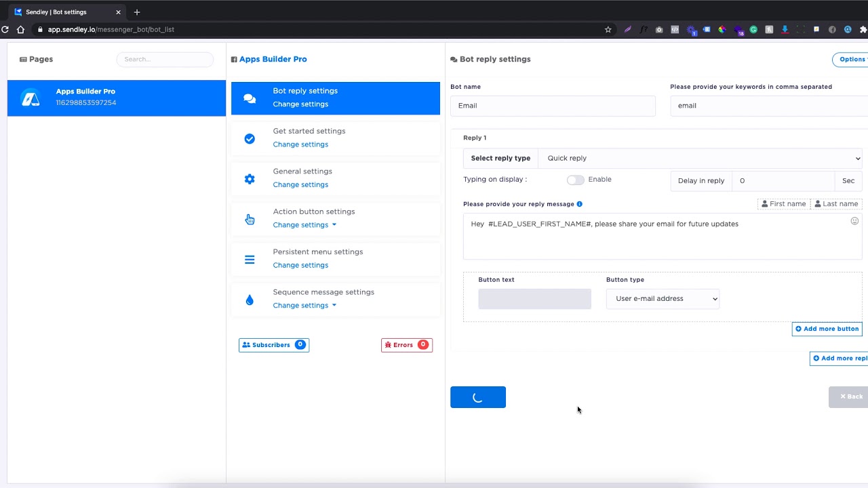Click the purple feather extension icon
Image resolution: width=868 pixels, height=488 pixels.
627,29
